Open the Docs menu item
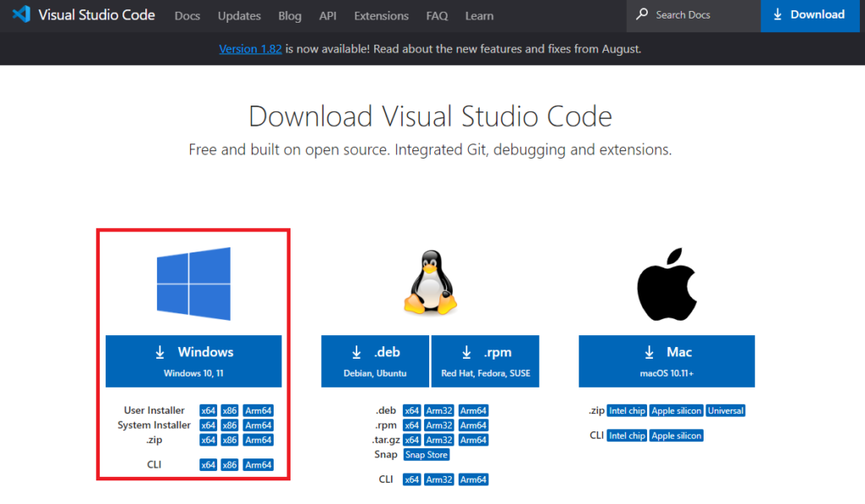865x504 pixels. [x=187, y=16]
